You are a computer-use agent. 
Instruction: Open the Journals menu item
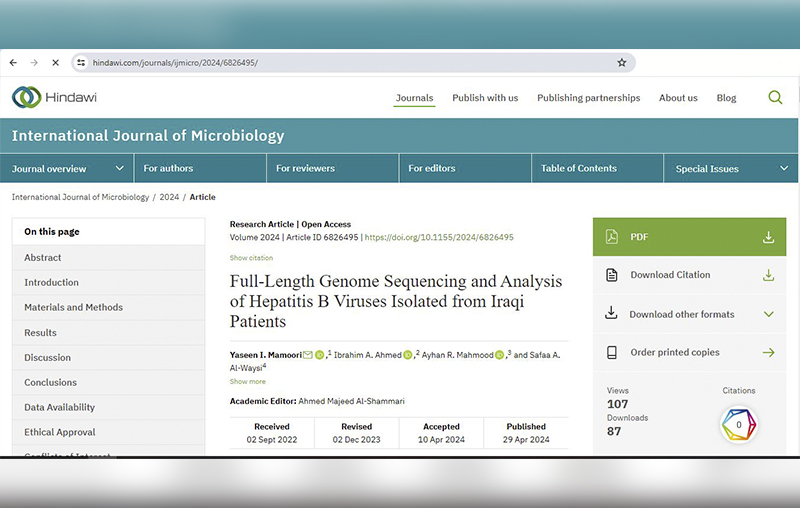point(414,98)
